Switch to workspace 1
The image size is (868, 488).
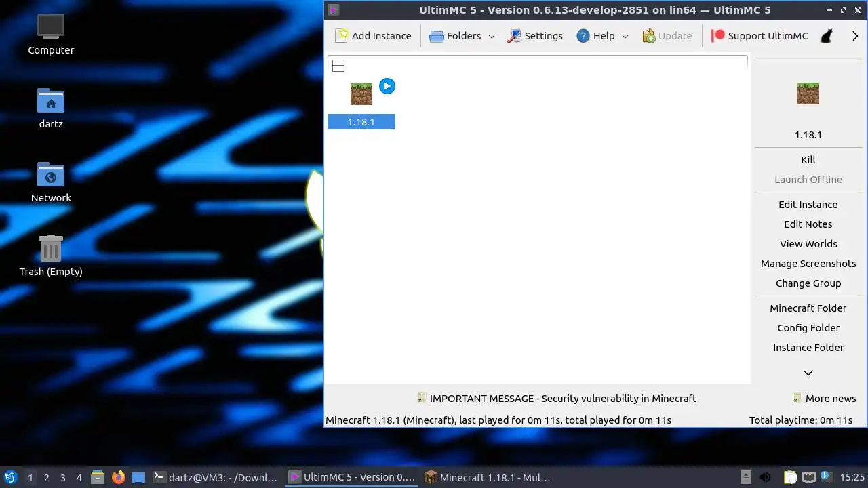point(30,478)
